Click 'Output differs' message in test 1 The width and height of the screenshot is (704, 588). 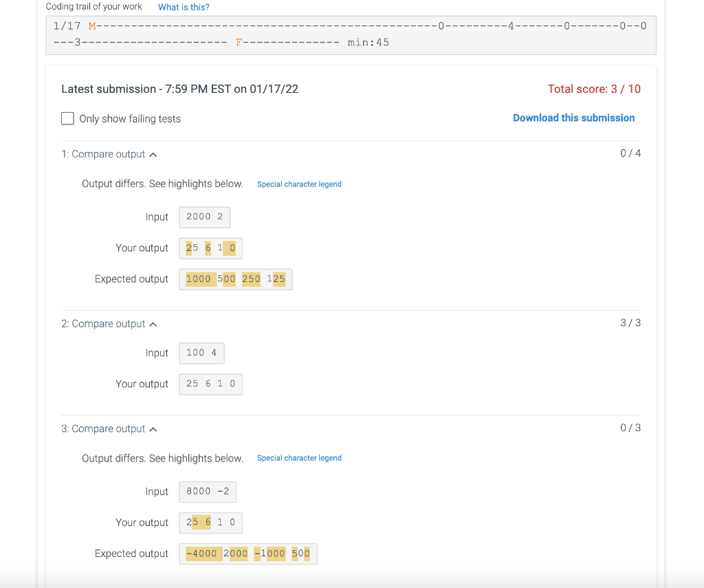[x=162, y=184]
